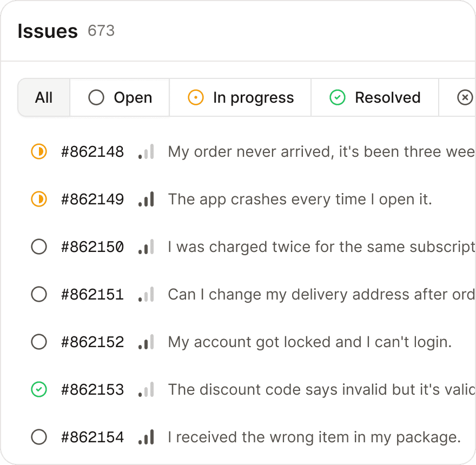
Task: Click the in-progress status icon for issue #862148
Action: click(x=39, y=151)
